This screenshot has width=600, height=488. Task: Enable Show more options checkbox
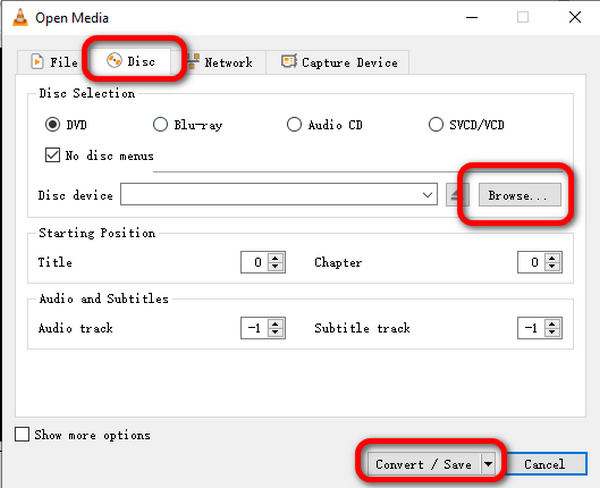click(x=22, y=434)
